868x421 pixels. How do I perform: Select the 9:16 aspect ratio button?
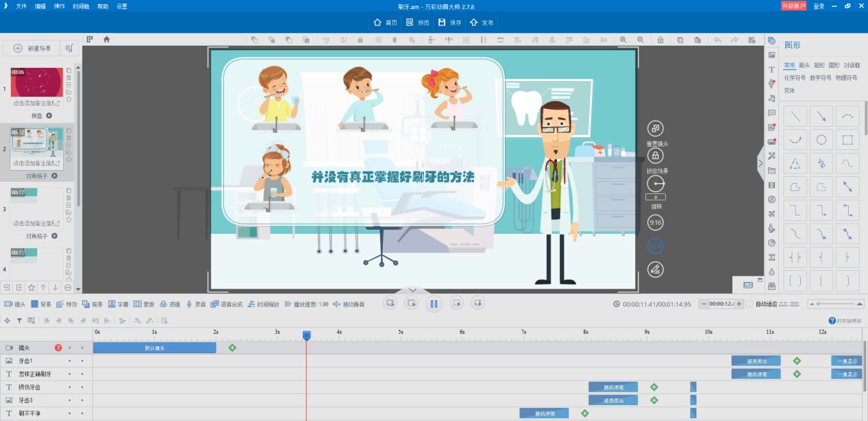coord(656,222)
